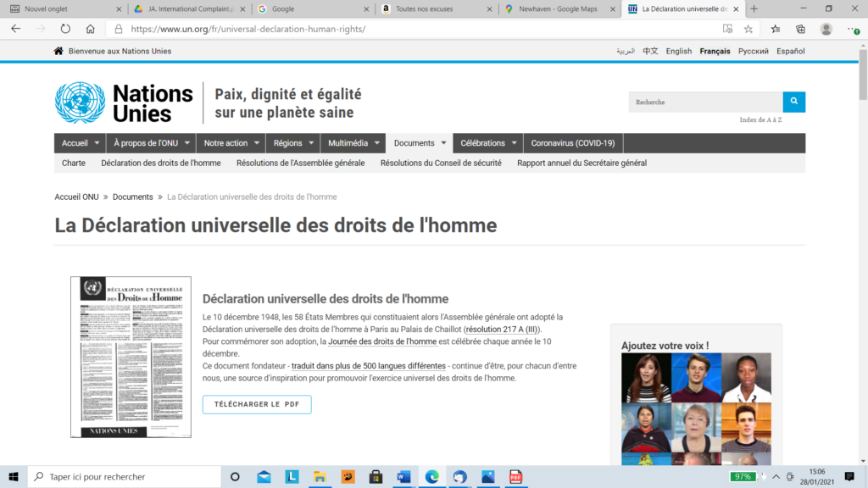Screen dimensions: 868x488
Task: Open new tab with plus button
Action: pyautogui.click(x=754, y=8)
